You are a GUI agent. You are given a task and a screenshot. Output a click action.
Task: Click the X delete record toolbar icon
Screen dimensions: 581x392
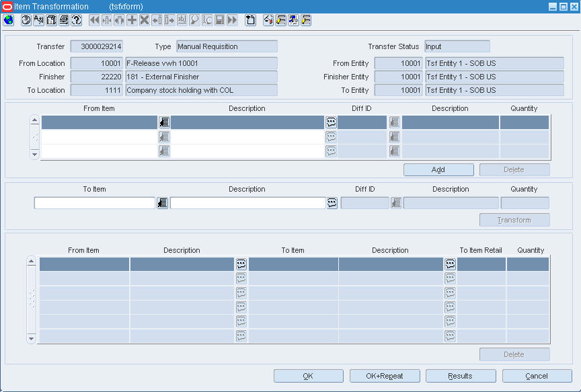point(144,20)
